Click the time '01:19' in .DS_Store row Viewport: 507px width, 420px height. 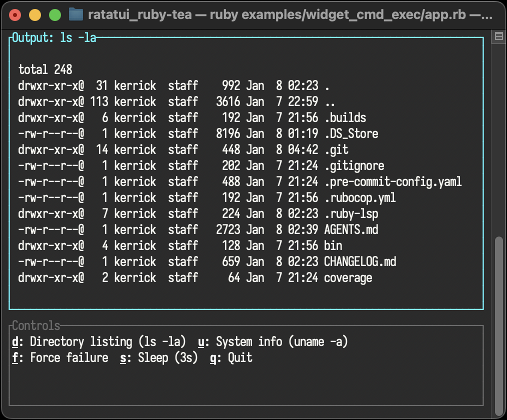point(303,133)
